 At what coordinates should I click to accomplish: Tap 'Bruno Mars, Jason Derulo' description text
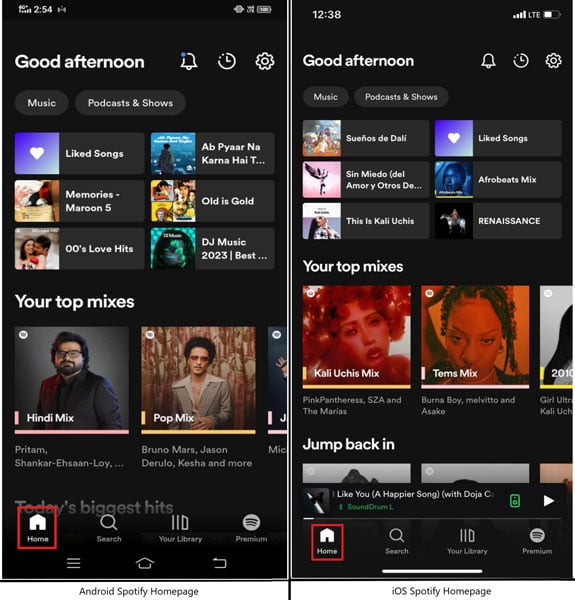[197, 456]
